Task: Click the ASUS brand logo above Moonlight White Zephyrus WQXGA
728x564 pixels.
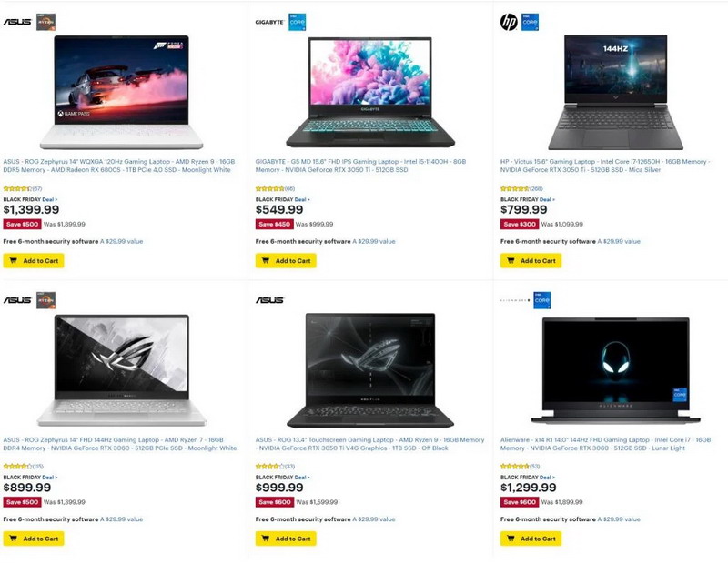Action: point(17,22)
